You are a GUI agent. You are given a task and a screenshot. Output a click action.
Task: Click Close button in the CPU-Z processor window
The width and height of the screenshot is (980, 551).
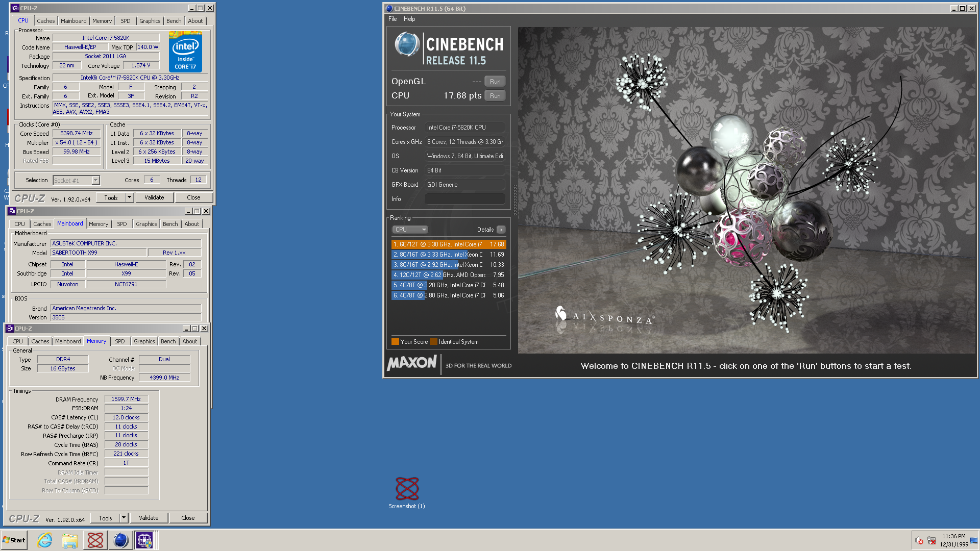point(193,197)
